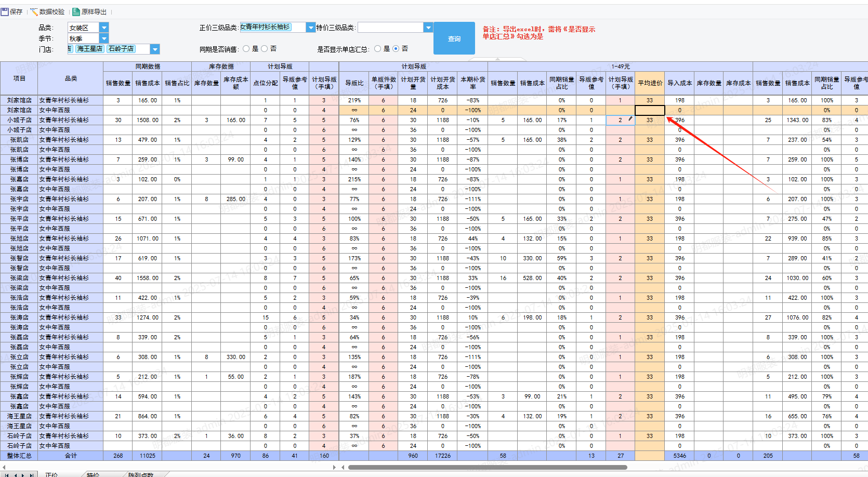Open the 正价三级品类 dropdown arrow
This screenshot has height=477, width=868.
pyautogui.click(x=311, y=28)
